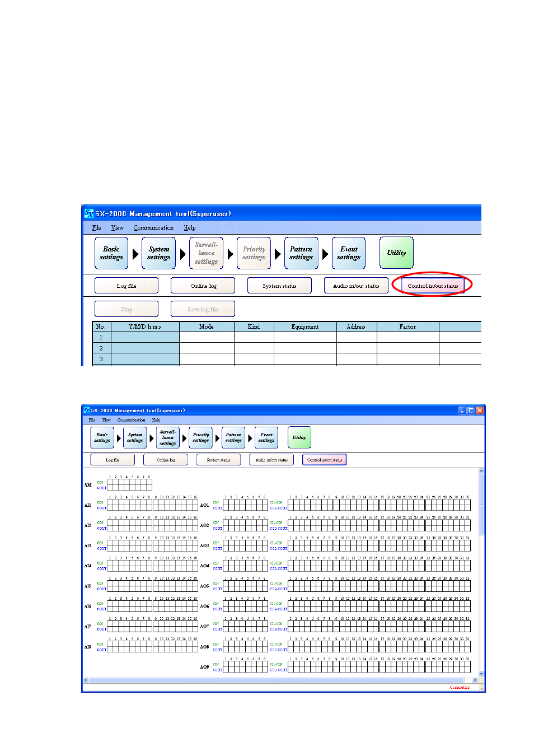Click System status button in the status grid window
534x756 pixels.
pos(218,460)
